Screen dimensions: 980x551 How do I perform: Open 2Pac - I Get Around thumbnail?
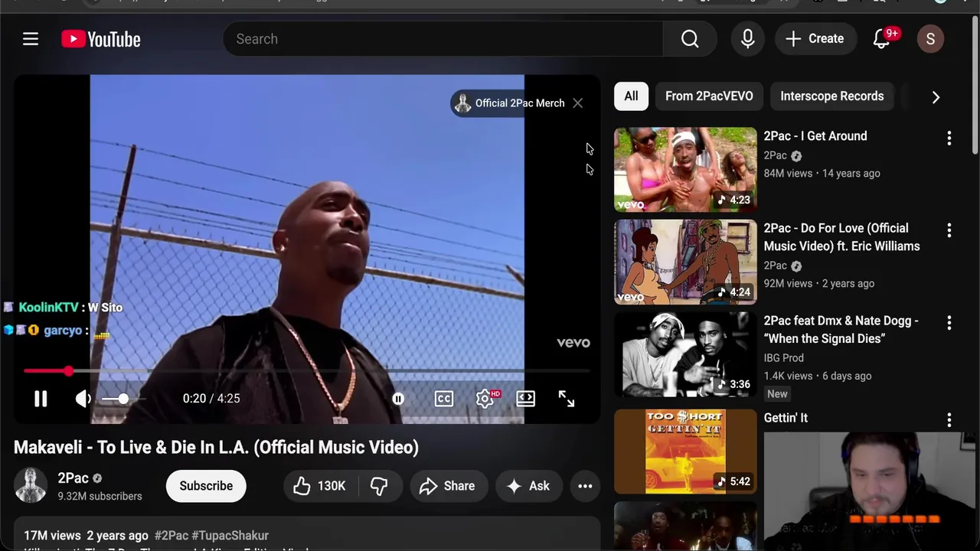click(x=685, y=169)
